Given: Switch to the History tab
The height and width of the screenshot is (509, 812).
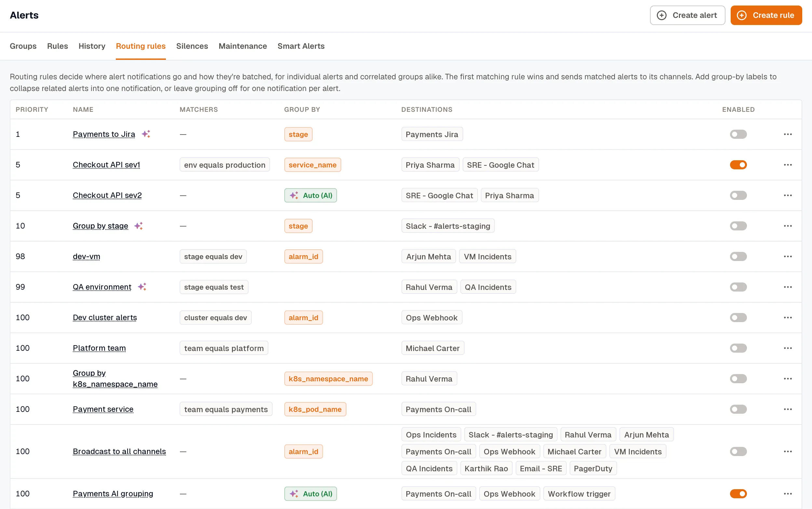Looking at the screenshot, I should pos(92,46).
